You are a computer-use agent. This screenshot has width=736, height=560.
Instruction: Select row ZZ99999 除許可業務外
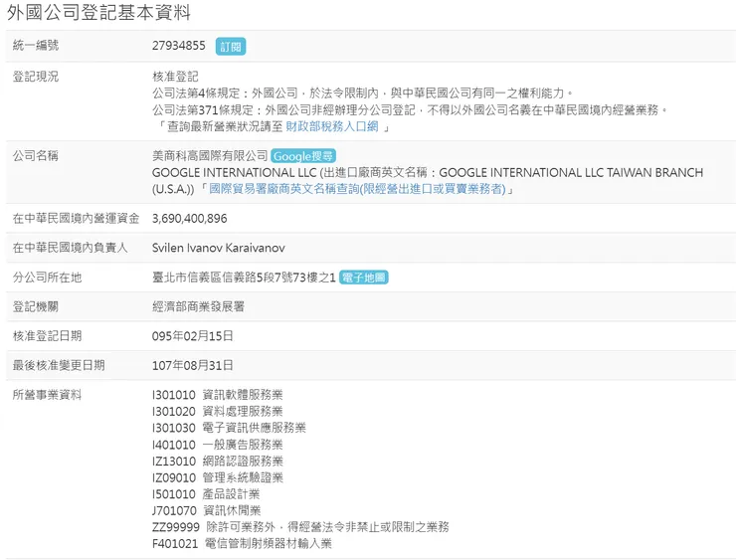coord(300,527)
